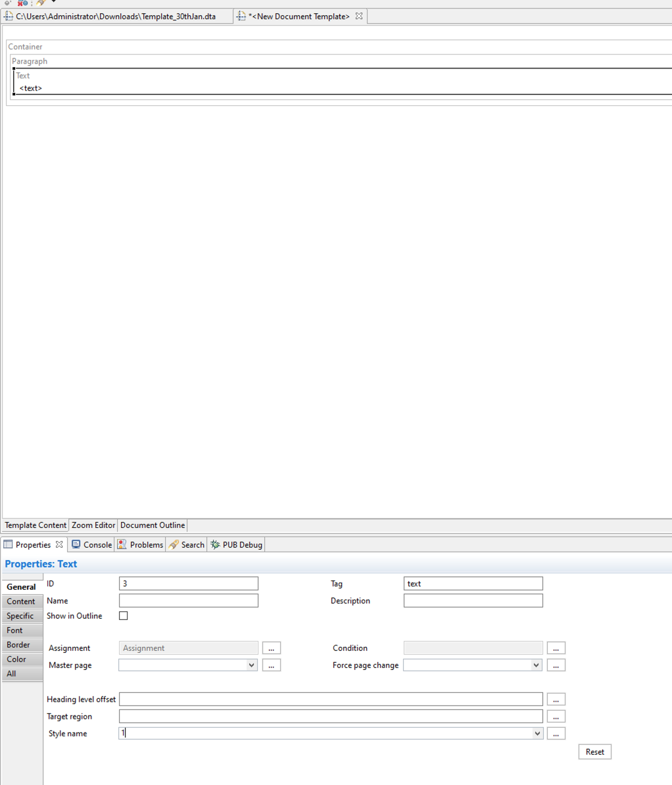Click the red debug icon in the toolbar

(x=19, y=3)
